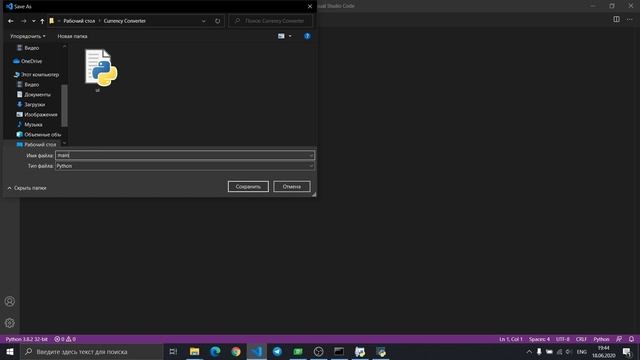Viewport: 640px width, 360px height.
Task: Collapse folders with Скрыть папки
Action: point(27,188)
